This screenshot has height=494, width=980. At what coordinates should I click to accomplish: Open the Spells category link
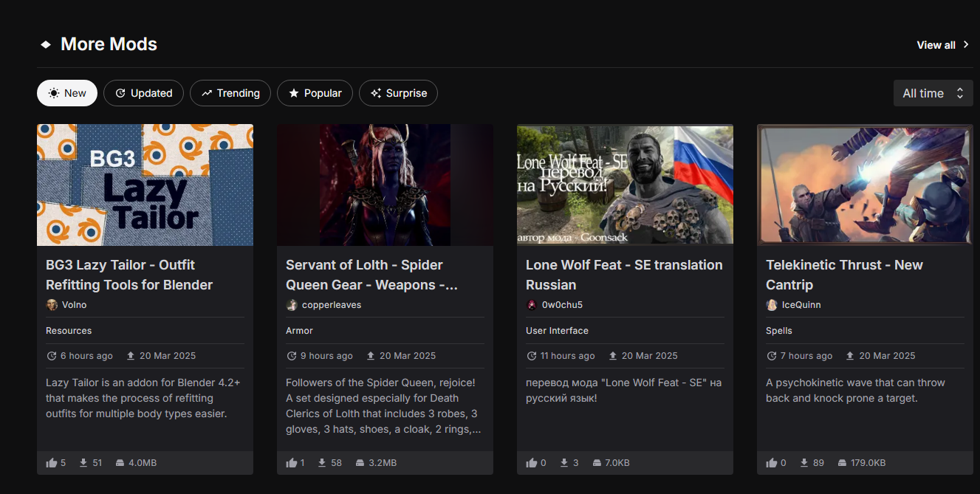pyautogui.click(x=779, y=331)
